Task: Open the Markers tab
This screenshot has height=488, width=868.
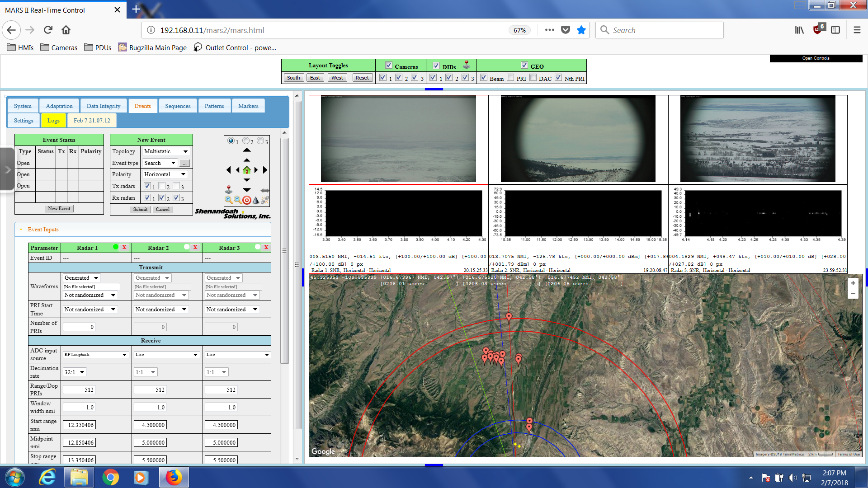Action: [x=248, y=106]
